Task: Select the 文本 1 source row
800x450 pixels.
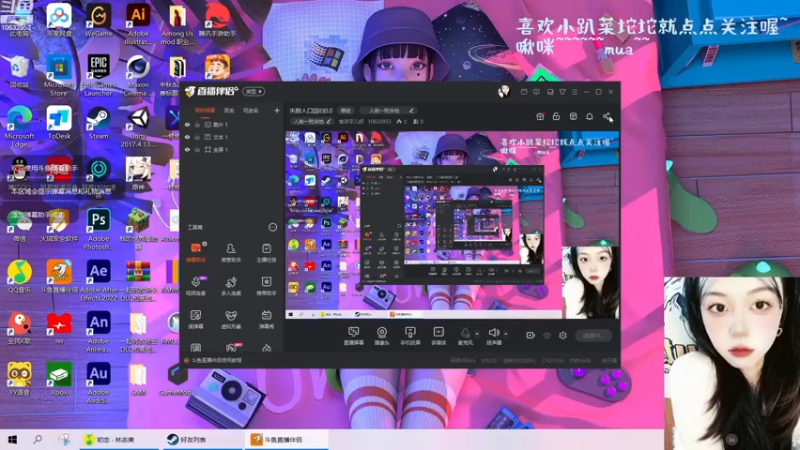Action: tap(233, 137)
